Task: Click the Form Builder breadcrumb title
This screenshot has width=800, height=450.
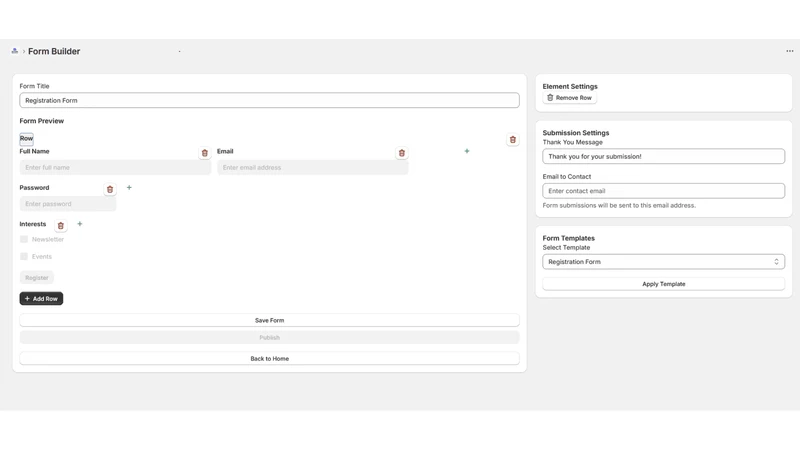Action: pos(54,52)
